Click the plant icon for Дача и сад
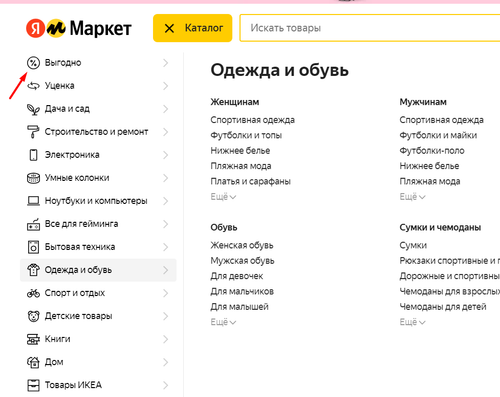The width and height of the screenshot is (500, 397). (33, 109)
